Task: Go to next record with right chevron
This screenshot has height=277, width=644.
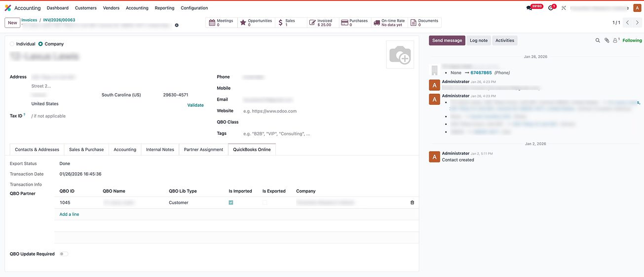Action: (638, 23)
